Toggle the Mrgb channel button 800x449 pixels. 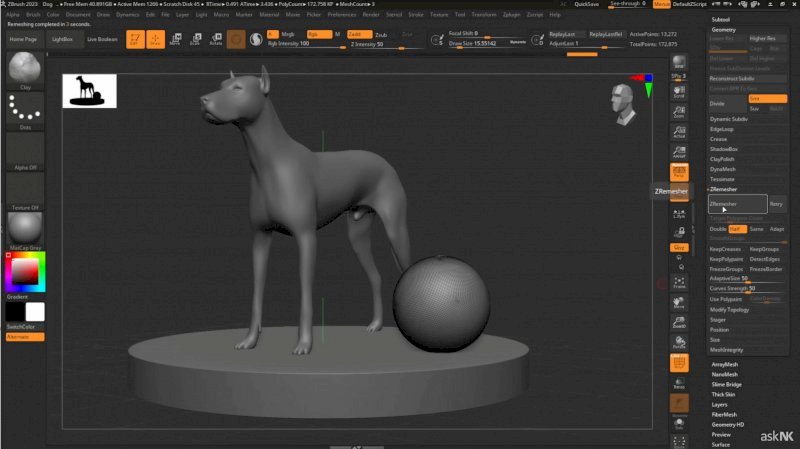click(288, 34)
